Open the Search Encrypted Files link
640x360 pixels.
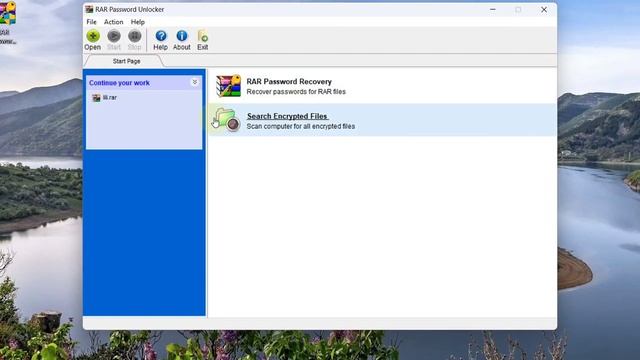click(x=287, y=116)
